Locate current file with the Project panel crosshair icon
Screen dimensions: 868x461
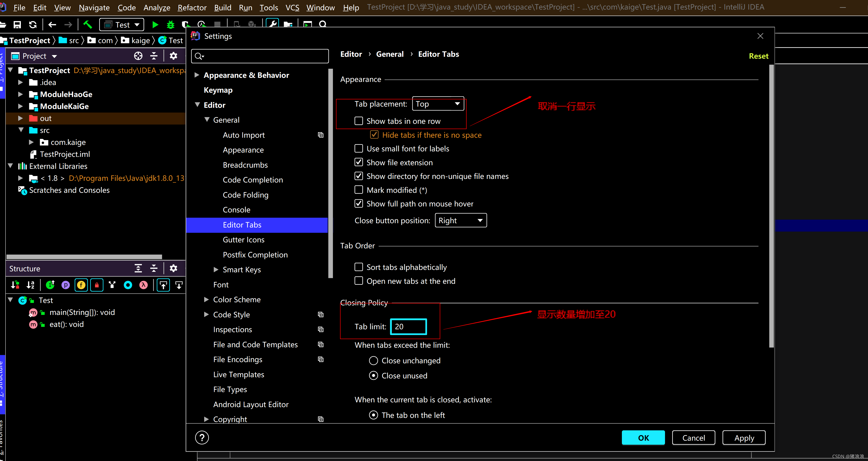[x=138, y=56]
